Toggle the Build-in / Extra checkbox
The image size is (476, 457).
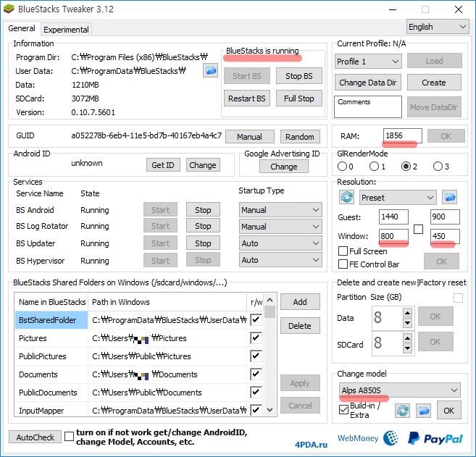click(x=343, y=410)
